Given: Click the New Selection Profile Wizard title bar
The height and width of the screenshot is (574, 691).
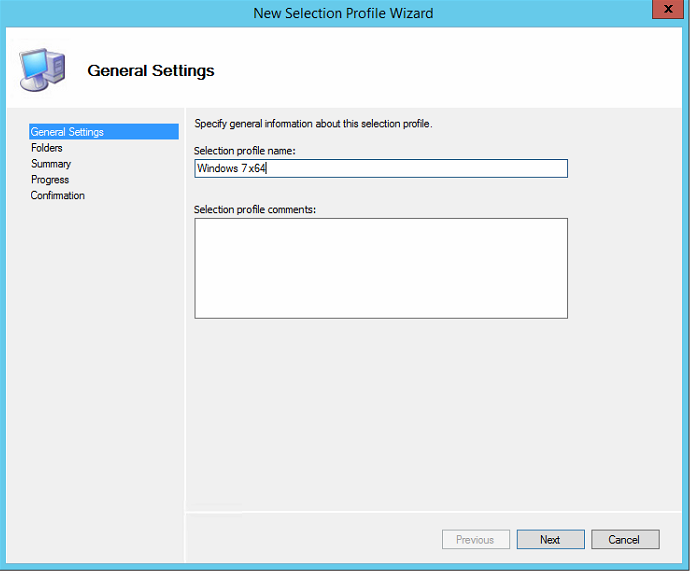Looking at the screenshot, I should [x=344, y=13].
